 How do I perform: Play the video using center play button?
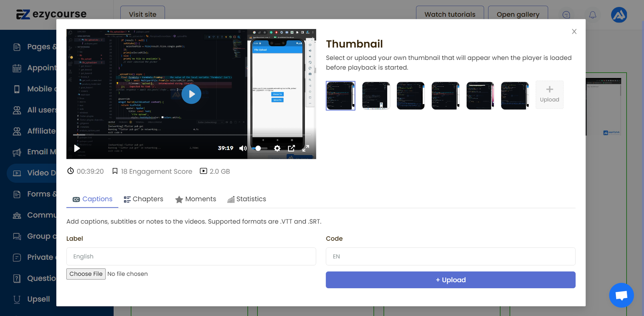click(191, 94)
